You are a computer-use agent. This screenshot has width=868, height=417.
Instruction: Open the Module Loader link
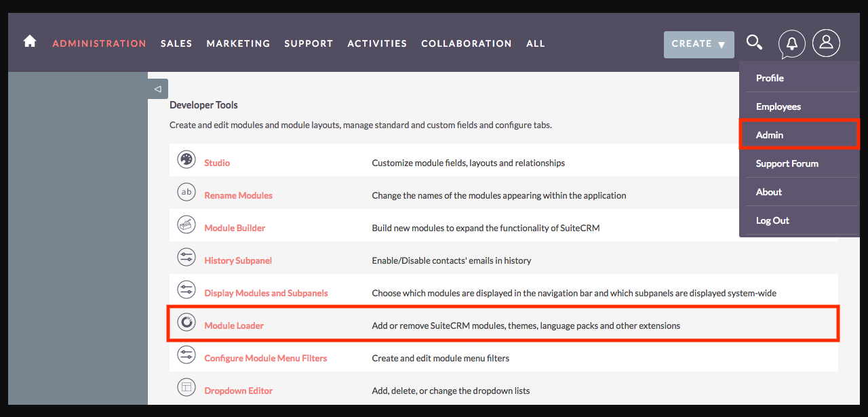coord(234,325)
